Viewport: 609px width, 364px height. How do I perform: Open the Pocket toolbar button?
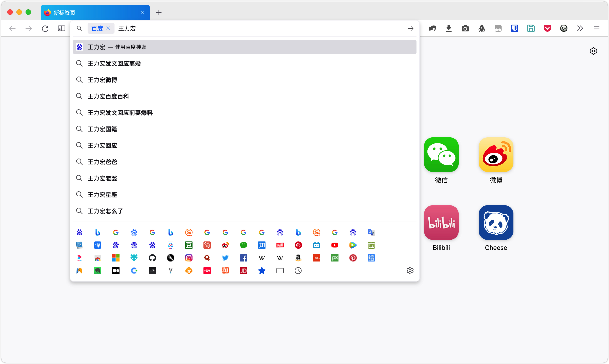547,28
